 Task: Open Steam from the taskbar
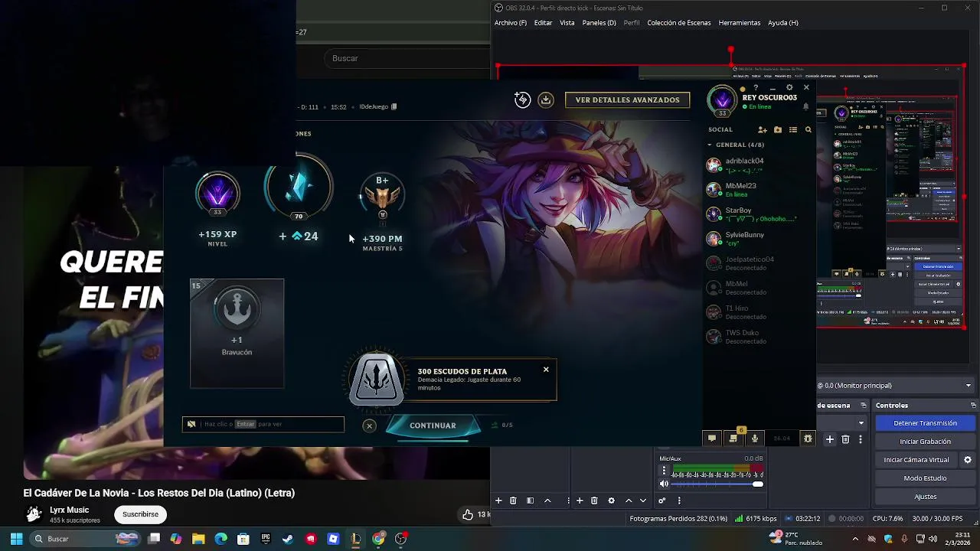[288, 539]
